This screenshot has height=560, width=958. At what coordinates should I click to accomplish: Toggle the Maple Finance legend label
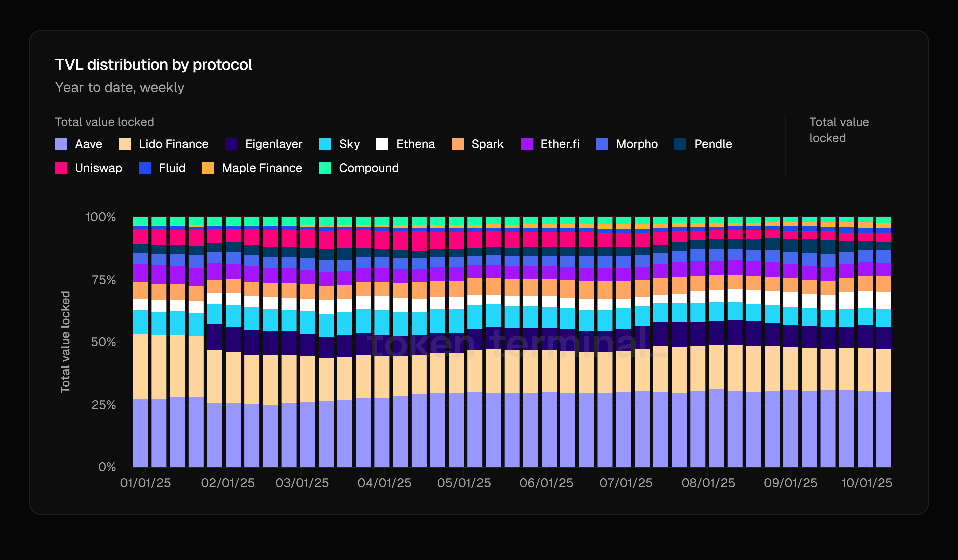pos(262,168)
